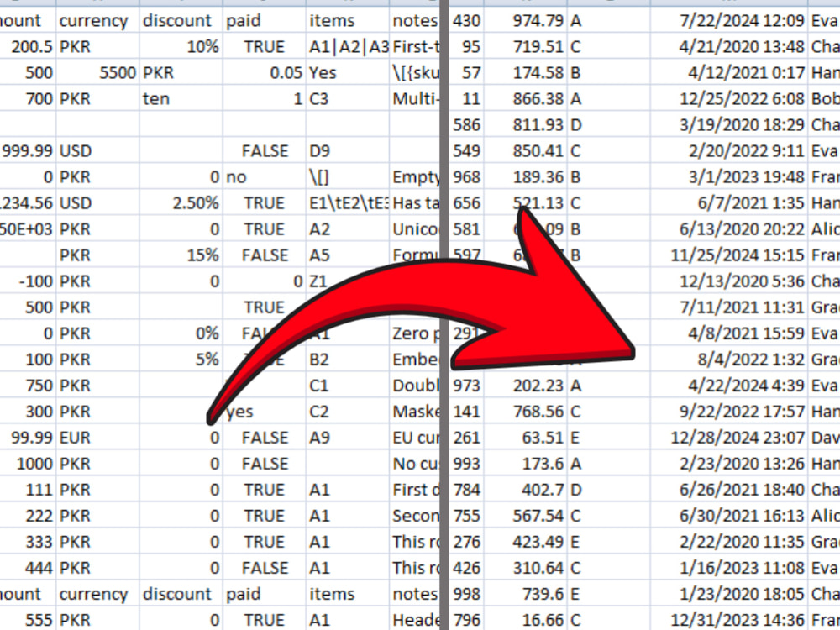Select the right sheet cell 202.23

tap(526, 386)
